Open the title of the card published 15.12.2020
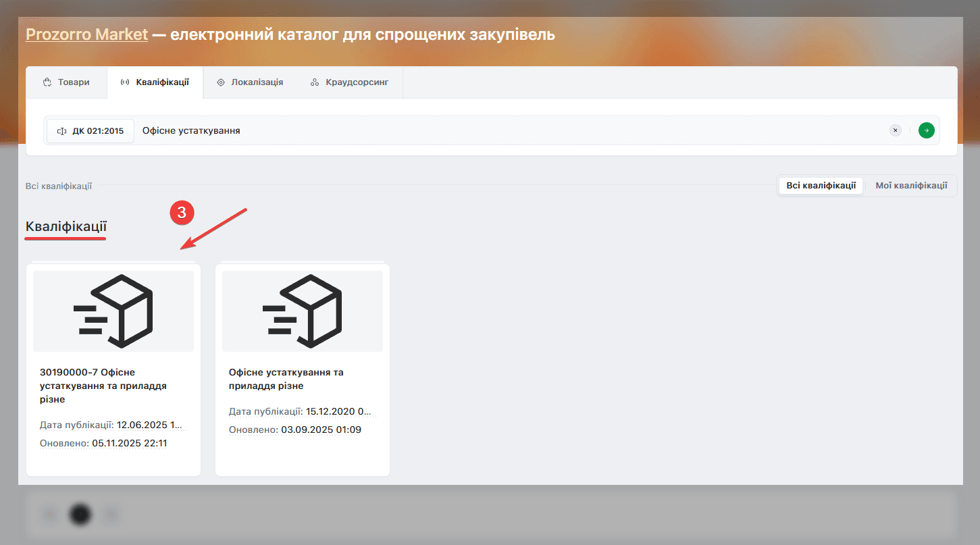The width and height of the screenshot is (980, 545). 286,379
